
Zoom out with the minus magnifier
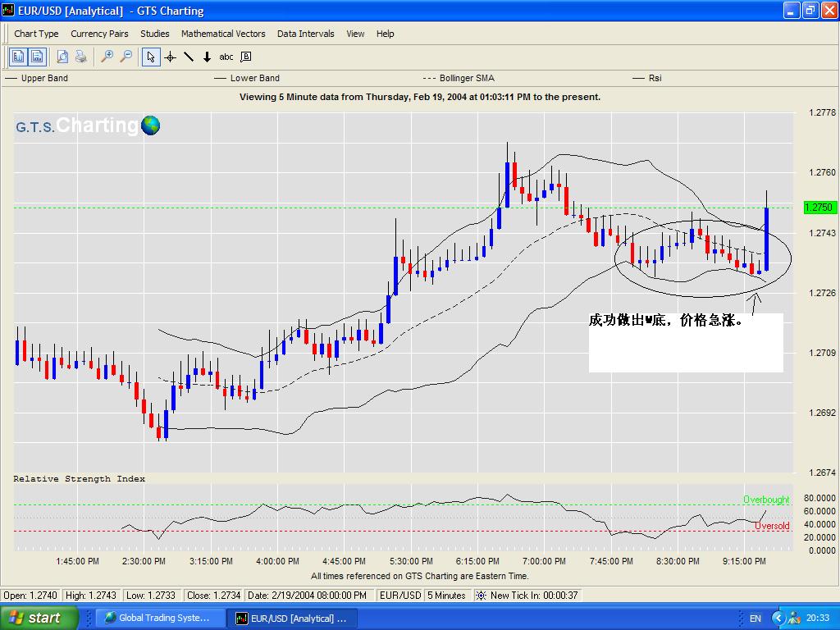click(126, 57)
